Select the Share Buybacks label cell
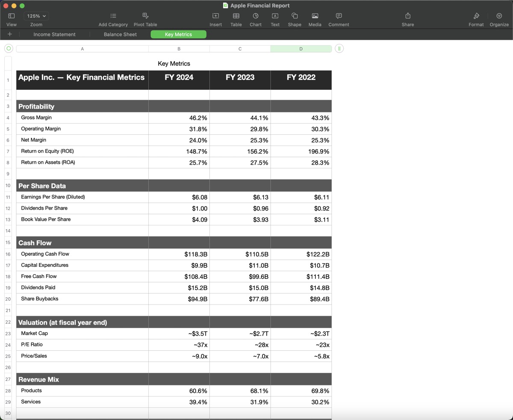This screenshot has height=420, width=513. 83,299
